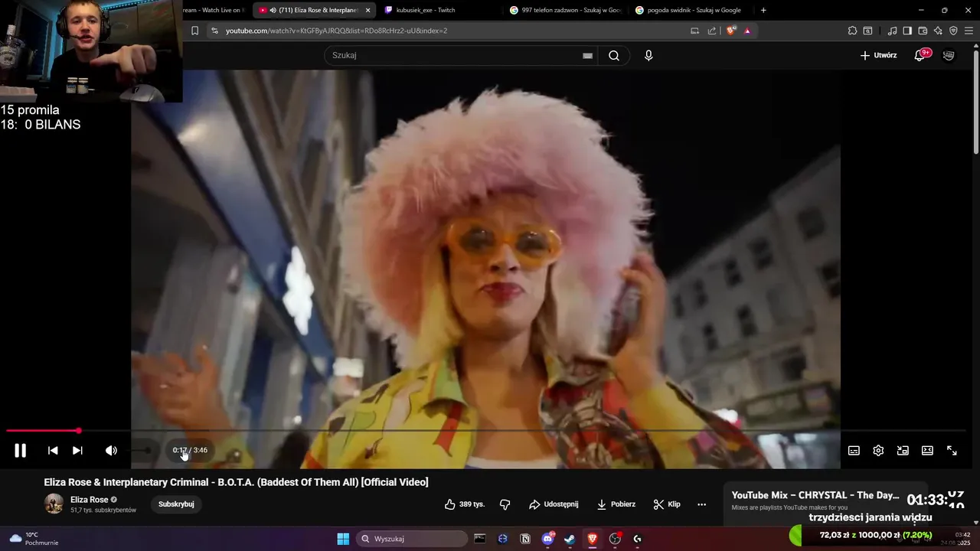The height and width of the screenshot is (551, 980).
Task: Close the Eliza Rose YouTube tab
Action: click(x=367, y=10)
